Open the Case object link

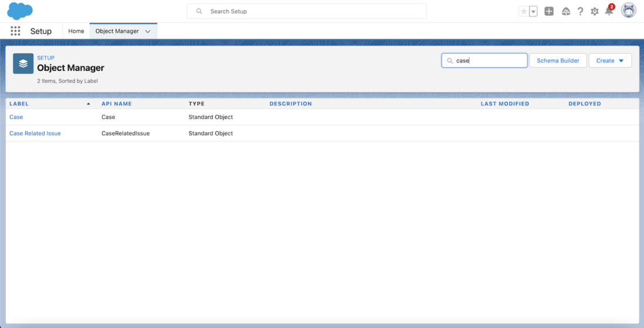[16, 117]
